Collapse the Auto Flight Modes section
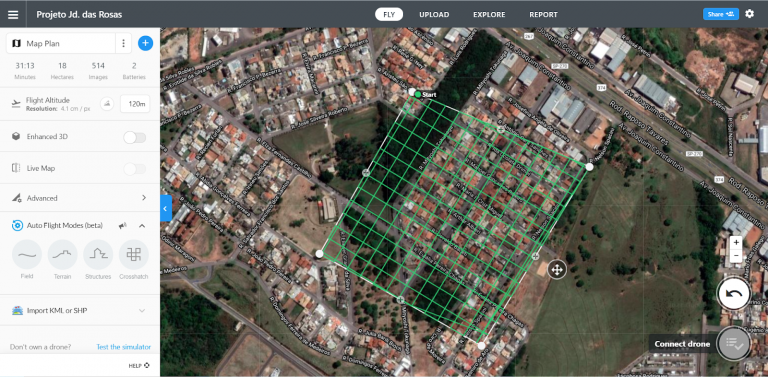This screenshot has width=768, height=377. pos(142,226)
